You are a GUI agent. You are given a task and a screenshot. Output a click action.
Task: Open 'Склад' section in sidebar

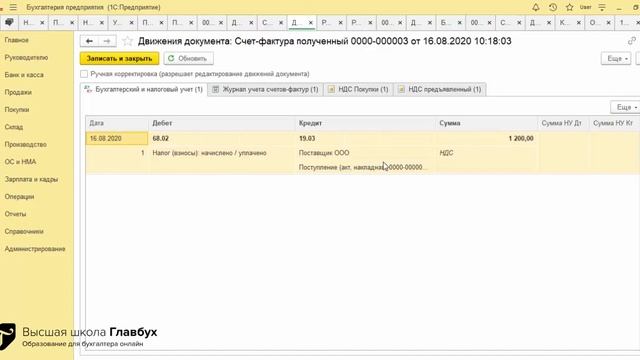(13, 127)
